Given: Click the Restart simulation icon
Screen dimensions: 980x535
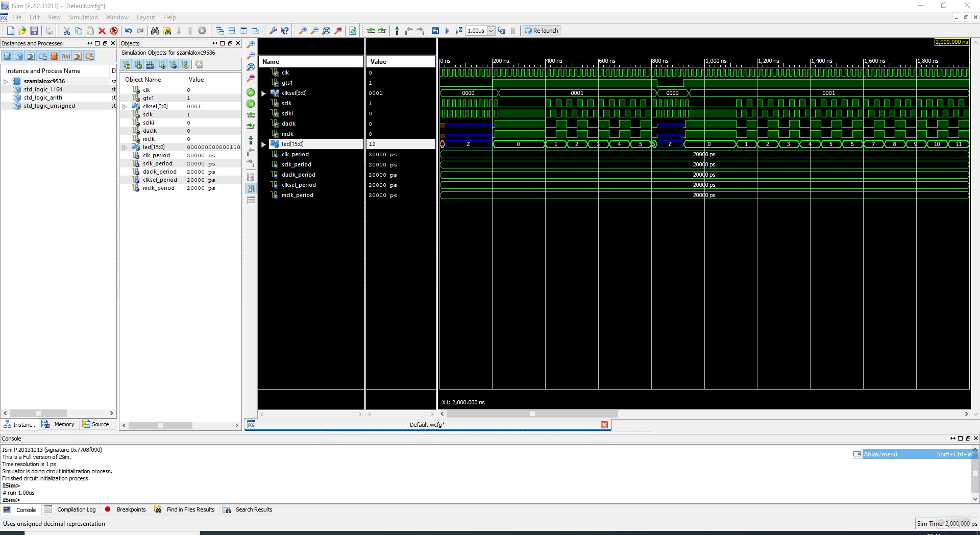Looking at the screenshot, I should coord(435,31).
